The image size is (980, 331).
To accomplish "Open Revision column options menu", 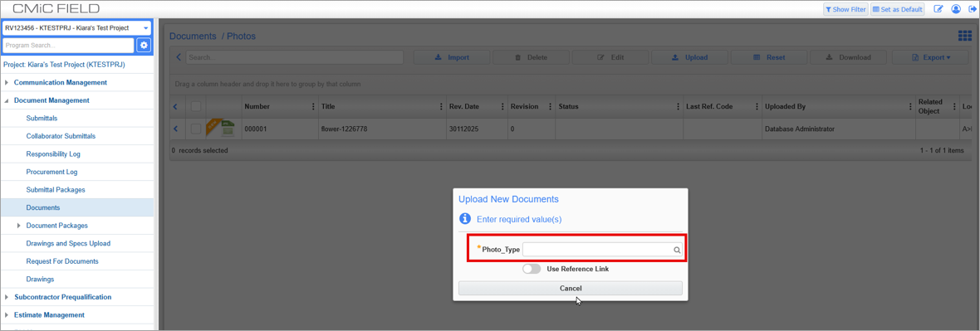I will [550, 107].
